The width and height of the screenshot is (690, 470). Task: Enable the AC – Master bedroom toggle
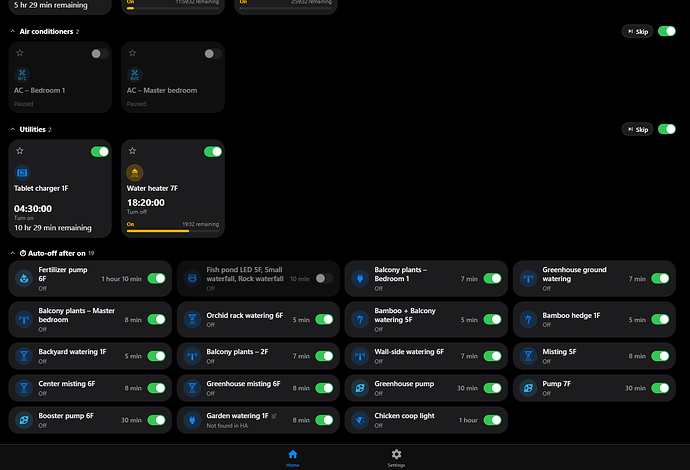[213, 54]
